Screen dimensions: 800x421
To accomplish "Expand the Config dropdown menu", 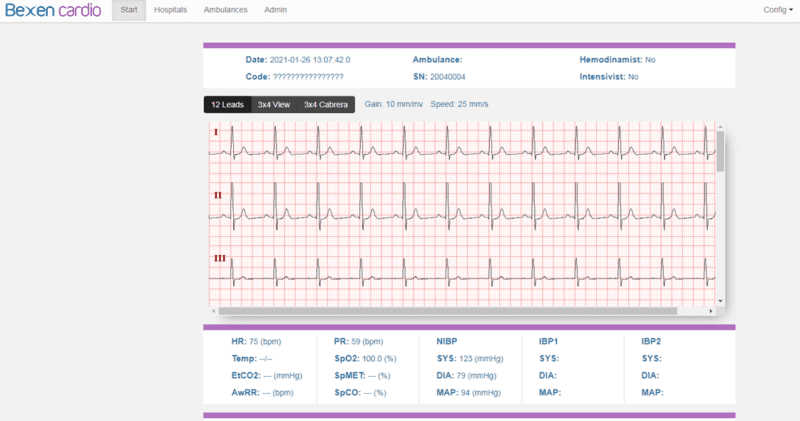I will coord(777,10).
